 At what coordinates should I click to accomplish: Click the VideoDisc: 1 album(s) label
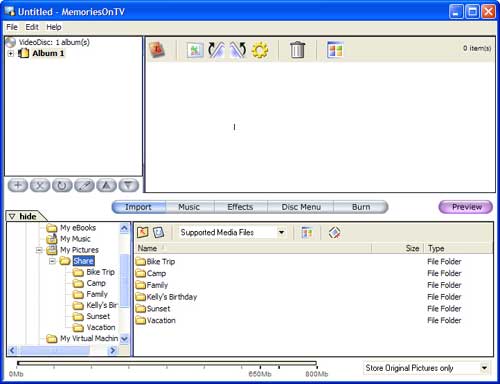(54, 42)
